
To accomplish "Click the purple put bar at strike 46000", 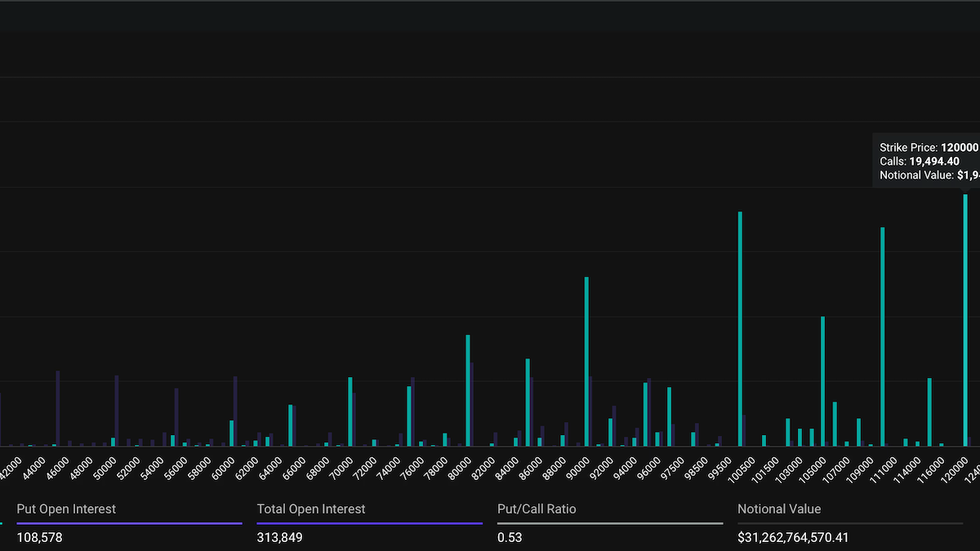I will pos(58,408).
